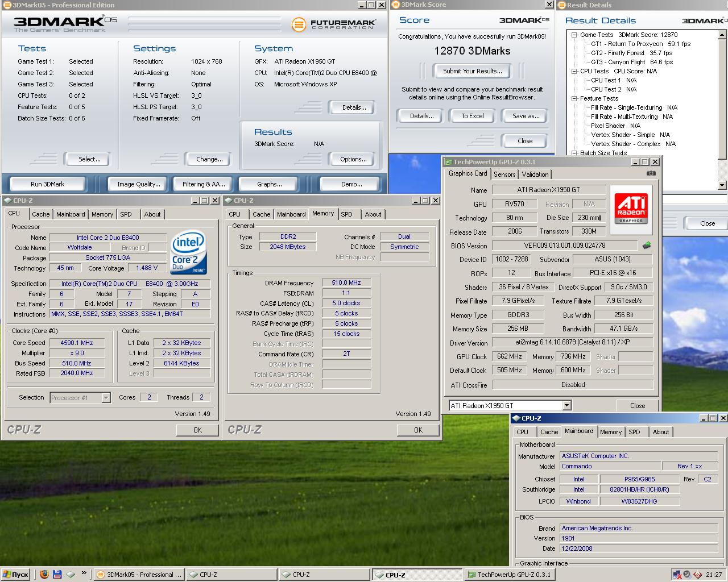Open the Processor #1 selection dropdown
The height and width of the screenshot is (582, 728).
(106, 398)
